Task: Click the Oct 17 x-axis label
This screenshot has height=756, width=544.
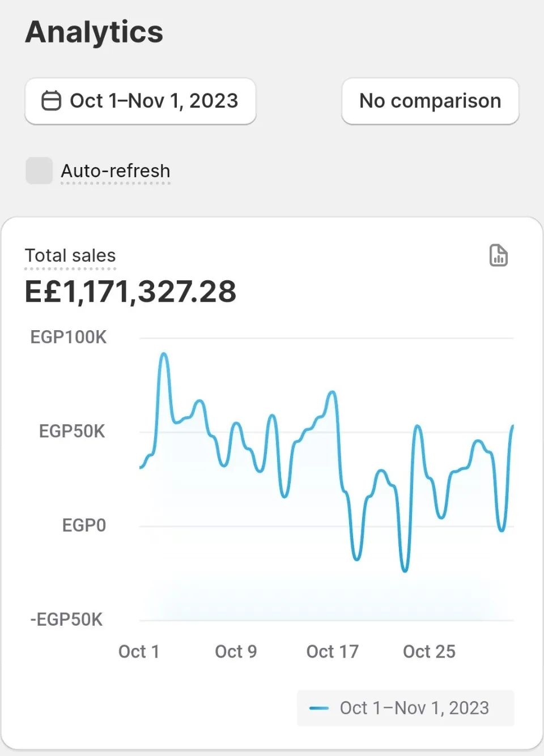Action: (333, 651)
